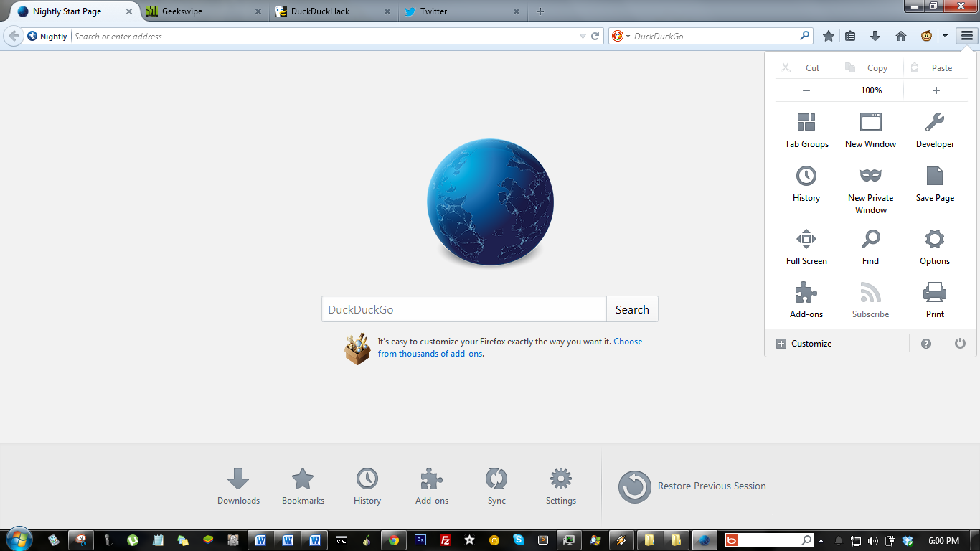Click Copy in the menu panel
This screenshot has width=980, height=551.
click(x=871, y=67)
